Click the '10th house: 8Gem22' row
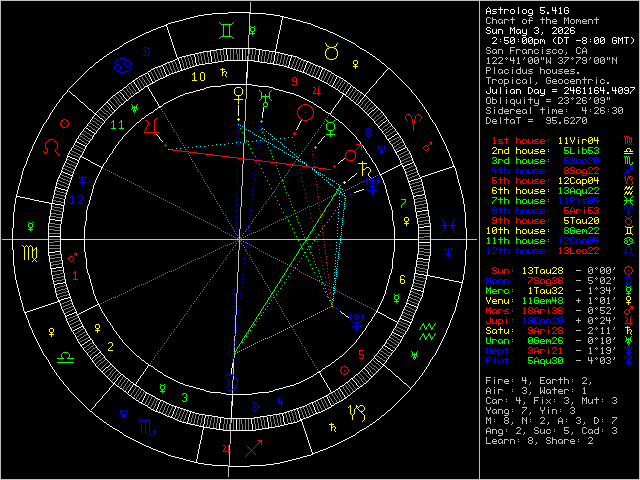The height and width of the screenshot is (480, 640). point(542,231)
